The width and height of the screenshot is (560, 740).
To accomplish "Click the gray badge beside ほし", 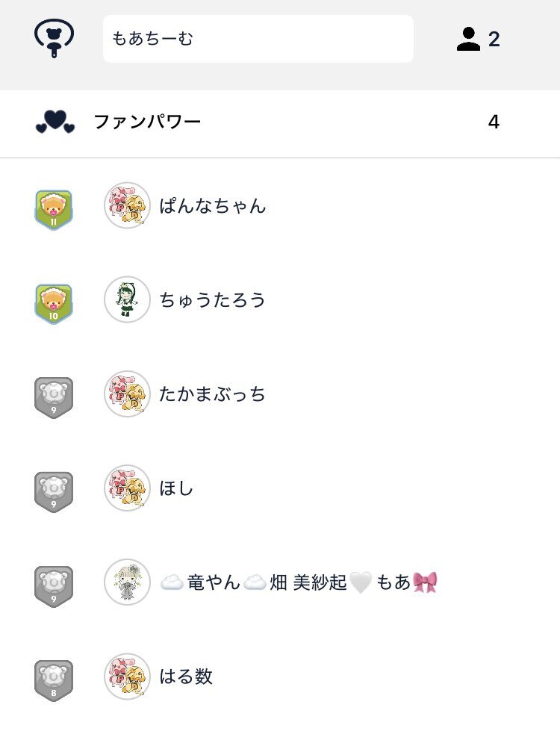I will (54, 492).
